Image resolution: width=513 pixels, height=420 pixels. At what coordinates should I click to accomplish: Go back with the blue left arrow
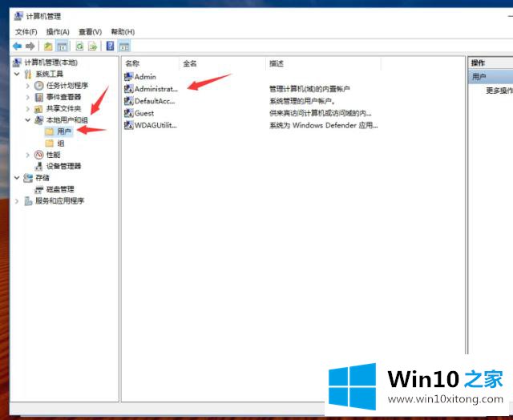click(x=17, y=46)
